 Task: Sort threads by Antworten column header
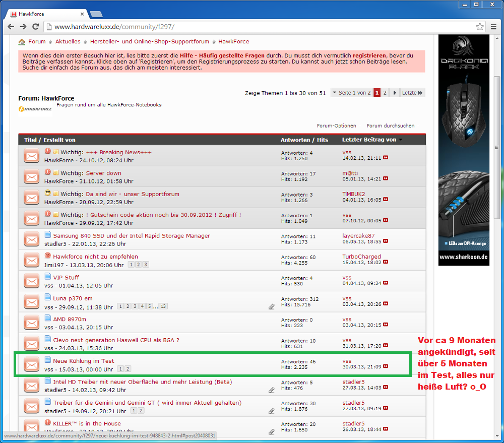click(295, 140)
